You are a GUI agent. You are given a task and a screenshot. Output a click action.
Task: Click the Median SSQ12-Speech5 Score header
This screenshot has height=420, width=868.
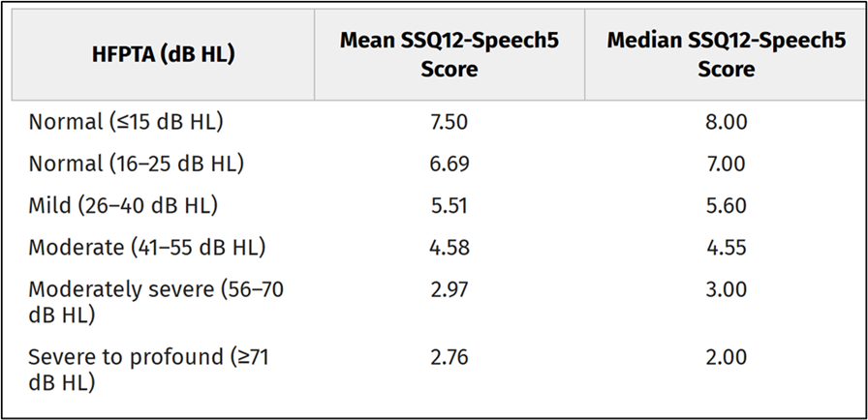(727, 55)
